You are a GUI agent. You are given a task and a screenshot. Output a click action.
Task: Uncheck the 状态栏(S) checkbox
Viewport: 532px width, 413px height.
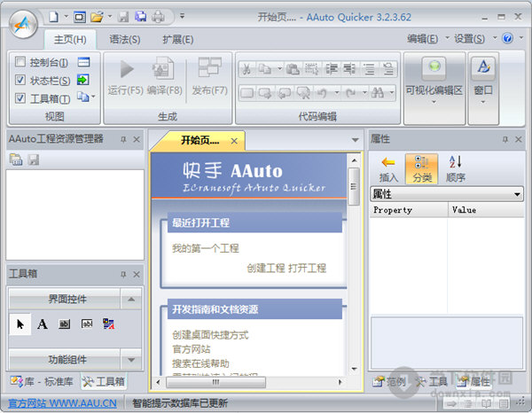coord(20,80)
